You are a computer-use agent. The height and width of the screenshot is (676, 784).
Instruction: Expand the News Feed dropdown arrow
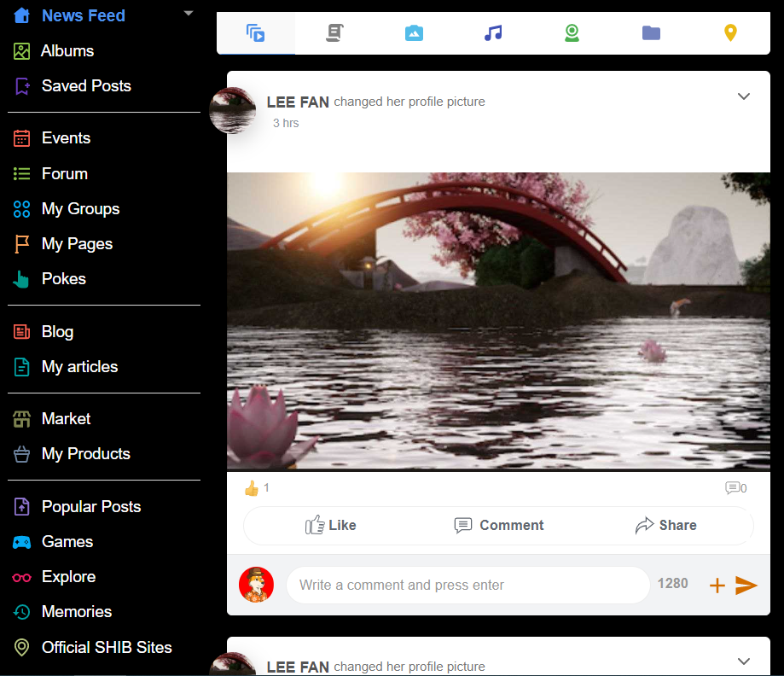pyautogui.click(x=189, y=14)
